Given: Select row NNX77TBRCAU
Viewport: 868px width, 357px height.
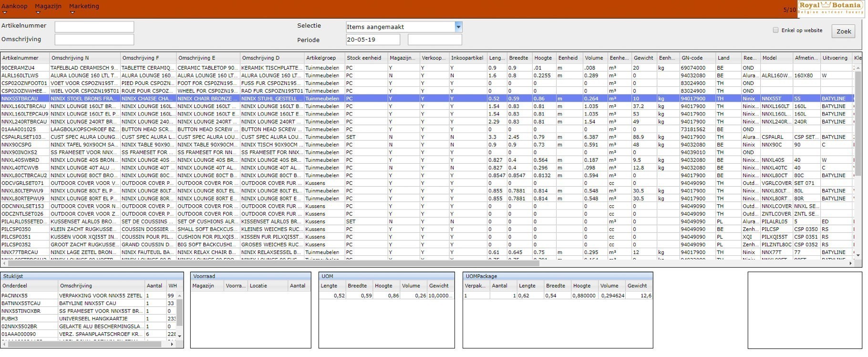Looking at the screenshot, I should click(x=427, y=252).
